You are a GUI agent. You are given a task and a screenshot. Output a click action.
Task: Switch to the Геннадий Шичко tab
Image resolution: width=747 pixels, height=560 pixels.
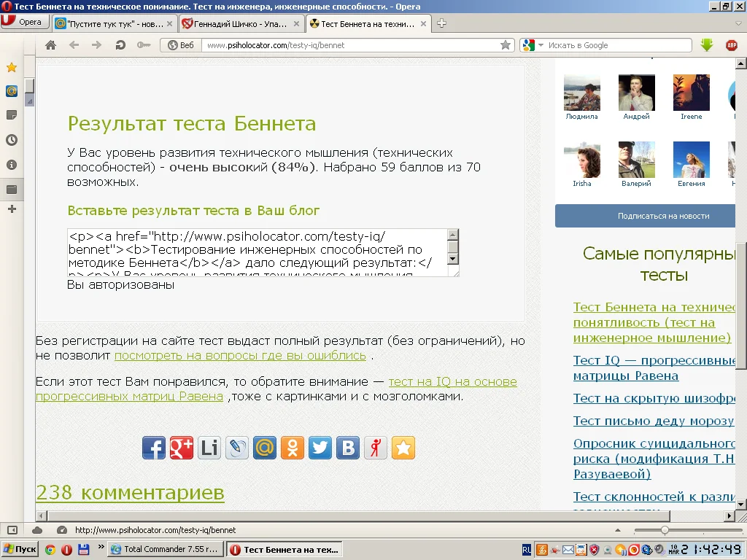pyautogui.click(x=241, y=24)
